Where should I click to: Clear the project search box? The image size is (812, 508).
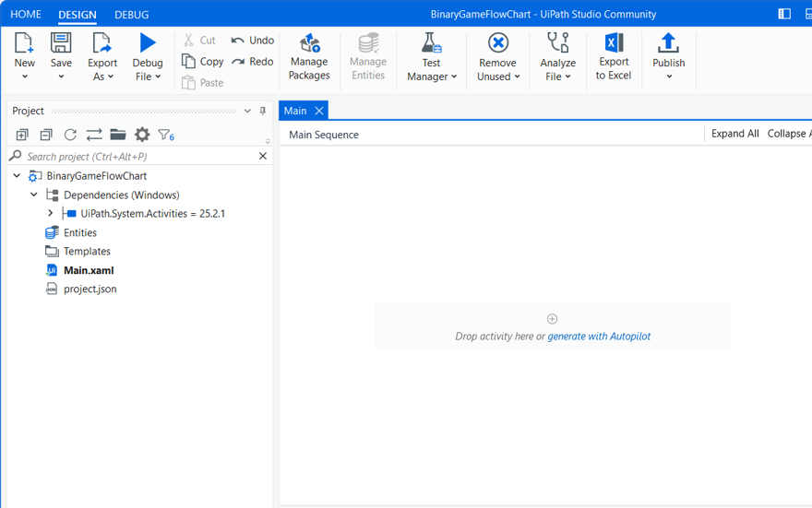[263, 156]
